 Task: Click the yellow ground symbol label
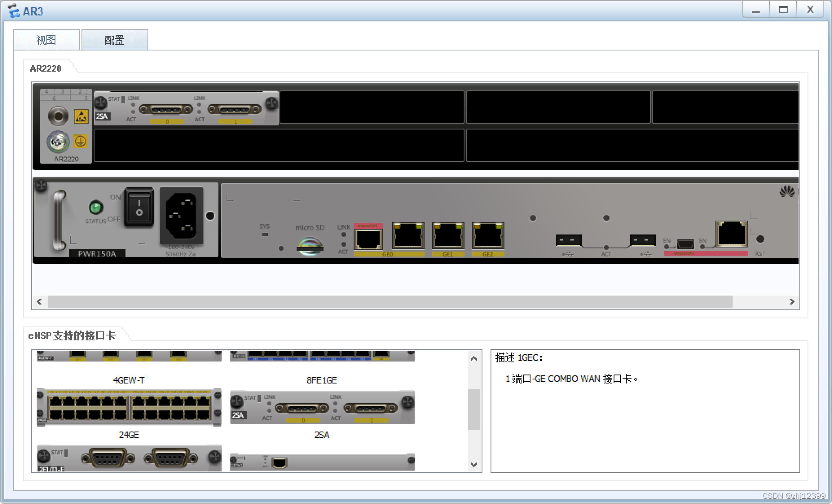click(x=80, y=142)
